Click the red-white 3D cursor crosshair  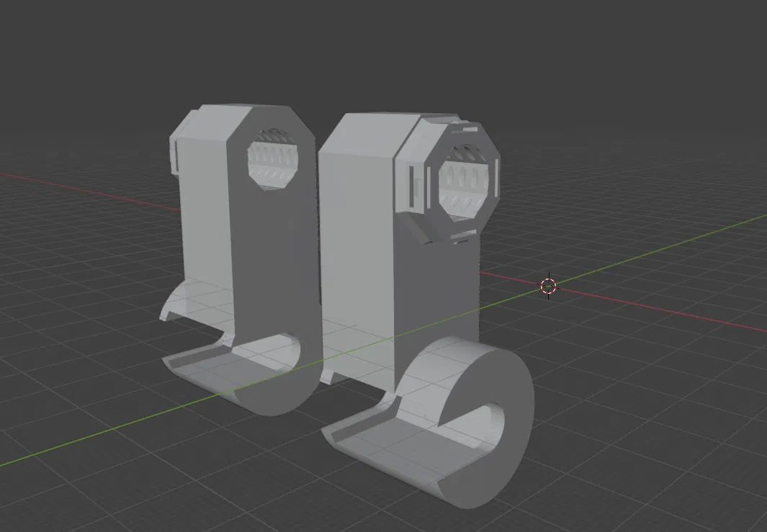point(548,286)
